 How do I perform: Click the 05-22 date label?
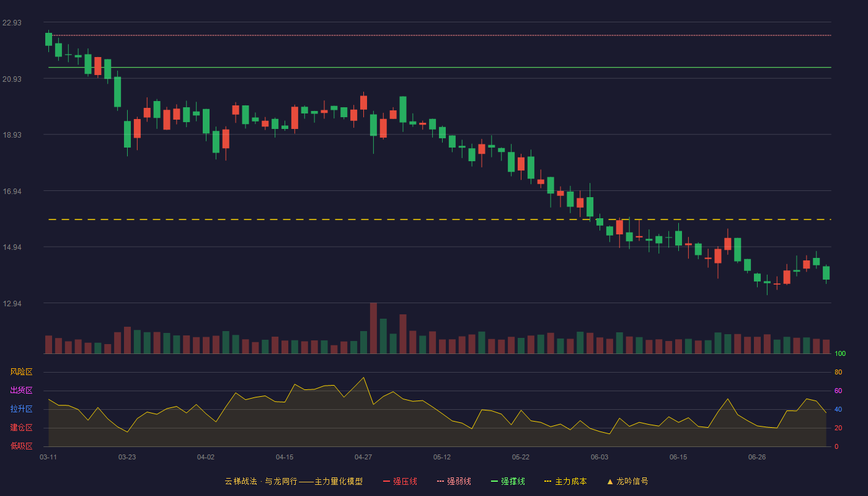point(521,457)
